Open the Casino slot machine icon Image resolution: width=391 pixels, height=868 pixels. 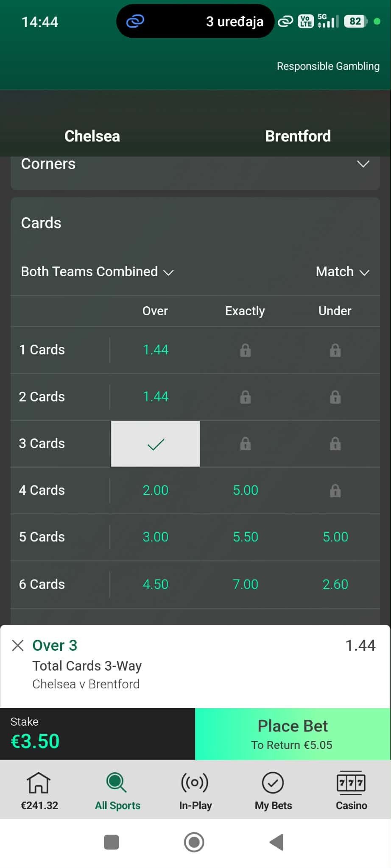pyautogui.click(x=351, y=782)
